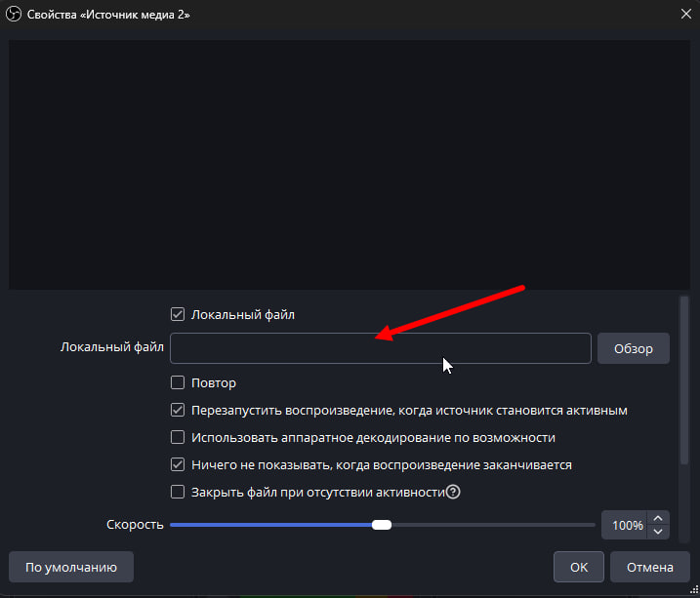Decrease speed with the down arrow
The width and height of the screenshot is (700, 598).
click(x=659, y=532)
